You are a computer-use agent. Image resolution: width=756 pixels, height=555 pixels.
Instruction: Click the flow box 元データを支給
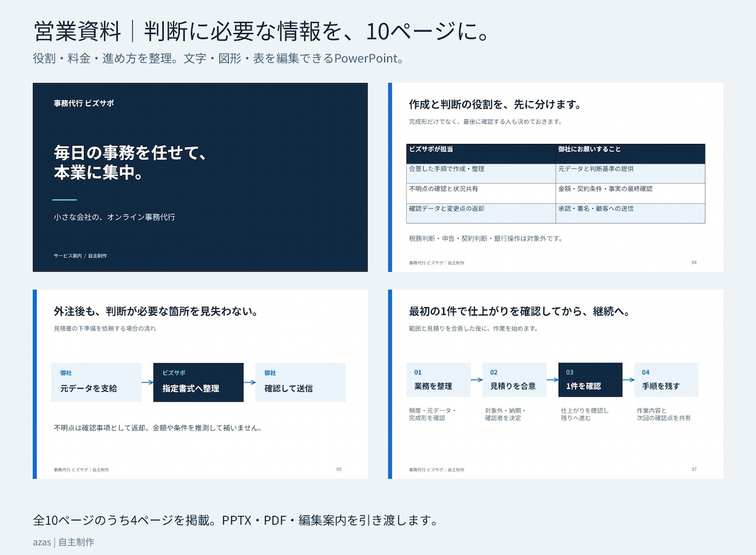(x=97, y=383)
